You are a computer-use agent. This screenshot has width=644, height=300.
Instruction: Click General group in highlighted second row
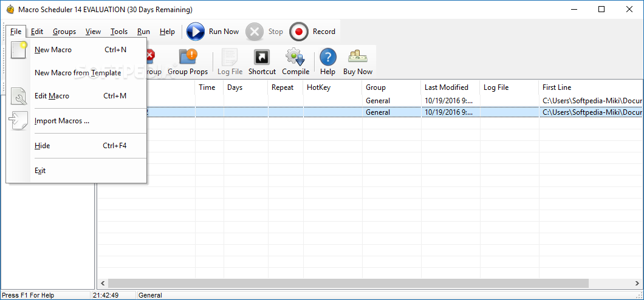[378, 112]
